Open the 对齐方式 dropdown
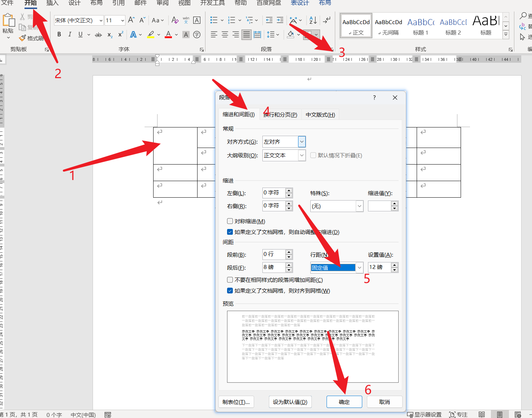532x418 pixels. (302, 142)
